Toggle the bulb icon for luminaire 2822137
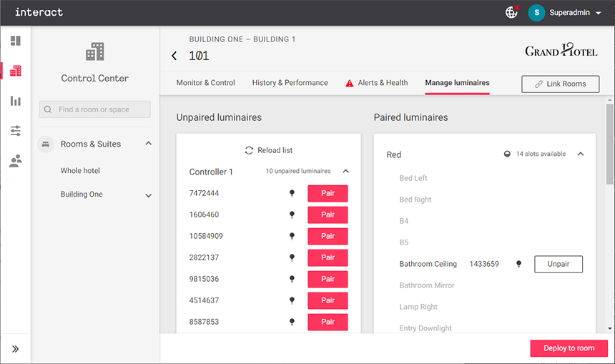This screenshot has width=615, height=364. (x=292, y=257)
